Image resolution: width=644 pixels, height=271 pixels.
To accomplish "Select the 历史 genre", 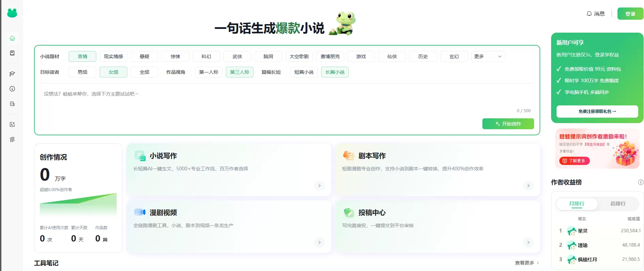I will [423, 56].
